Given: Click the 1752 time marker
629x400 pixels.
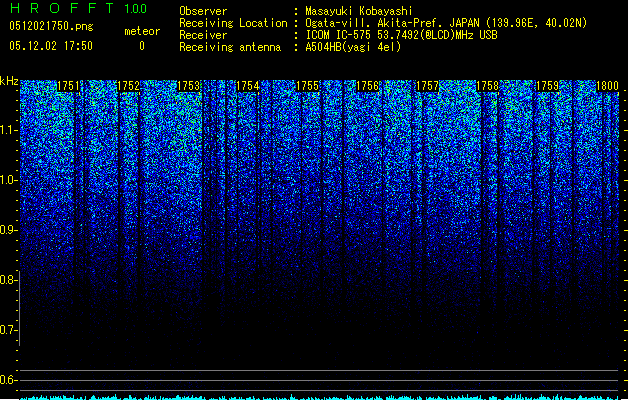Looking at the screenshot, I should (x=128, y=86).
